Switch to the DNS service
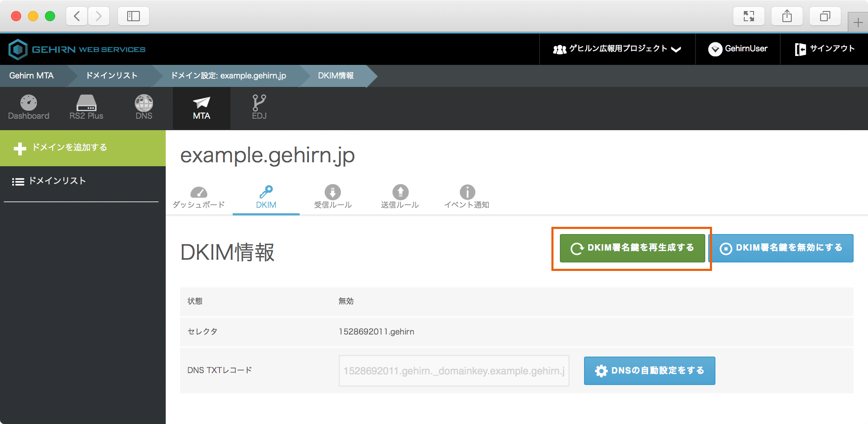Image resolution: width=868 pixels, height=424 pixels. click(x=144, y=108)
